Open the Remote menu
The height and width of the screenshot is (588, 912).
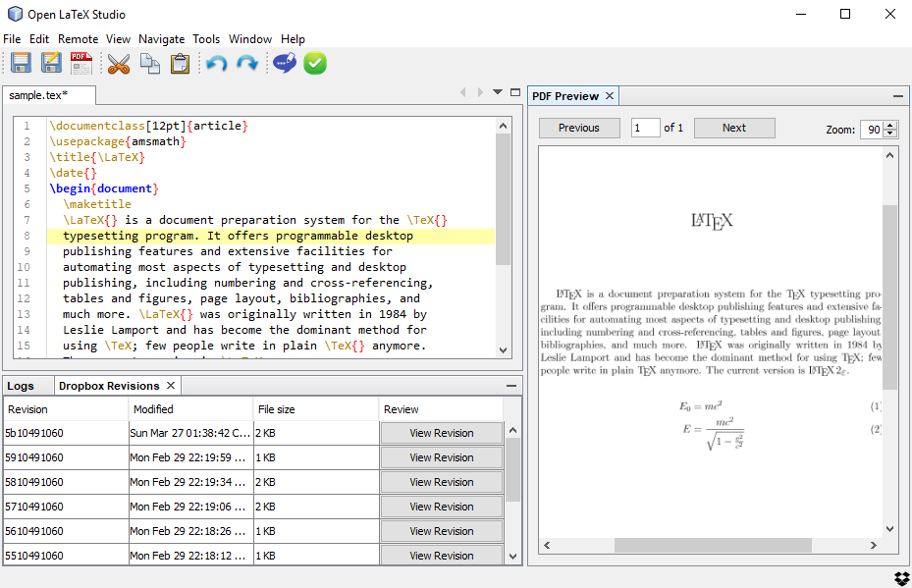pyautogui.click(x=78, y=39)
